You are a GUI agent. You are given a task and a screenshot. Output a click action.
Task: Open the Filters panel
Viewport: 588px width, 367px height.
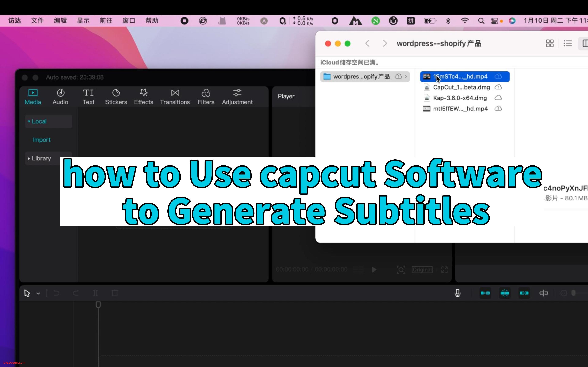[206, 96]
